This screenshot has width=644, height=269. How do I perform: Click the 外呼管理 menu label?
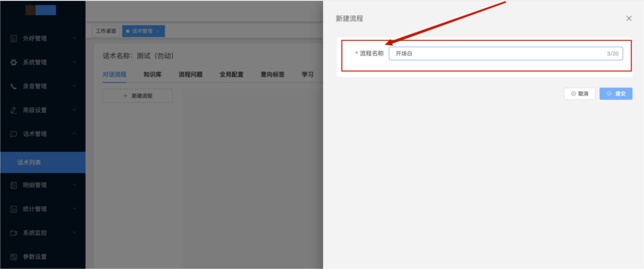35,39
